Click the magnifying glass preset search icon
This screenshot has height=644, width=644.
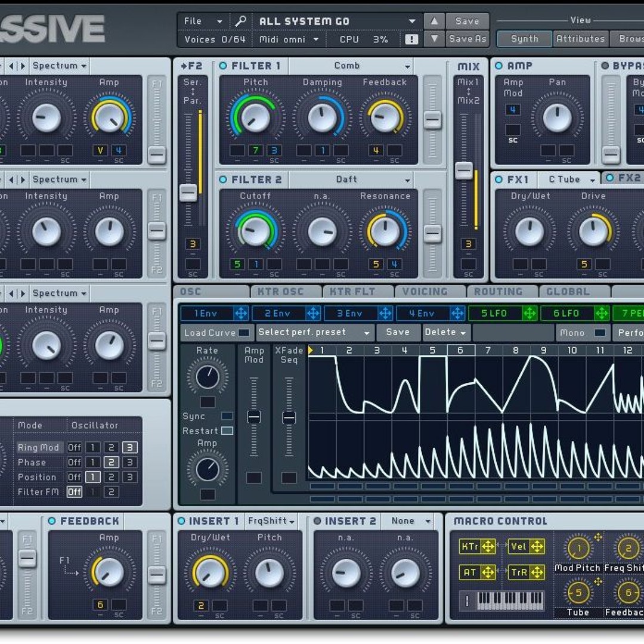[x=240, y=21]
